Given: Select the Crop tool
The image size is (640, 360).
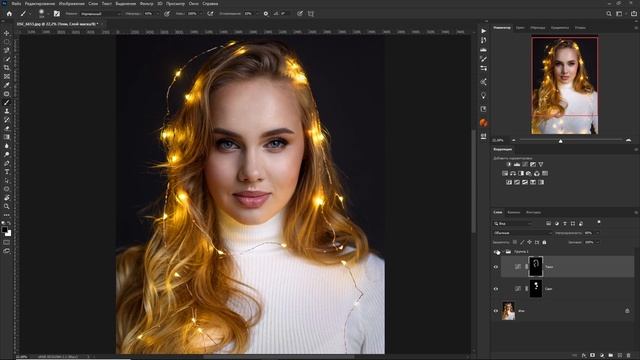Looking at the screenshot, I should (x=7, y=68).
